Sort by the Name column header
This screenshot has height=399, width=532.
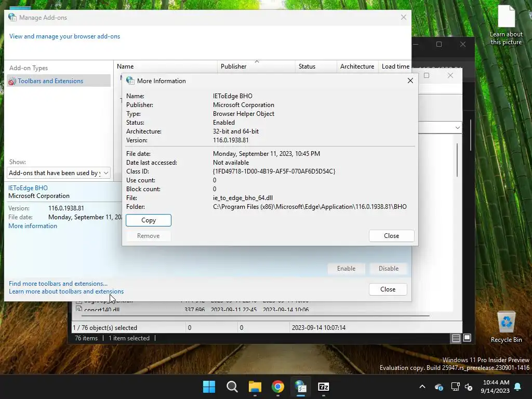(165, 66)
